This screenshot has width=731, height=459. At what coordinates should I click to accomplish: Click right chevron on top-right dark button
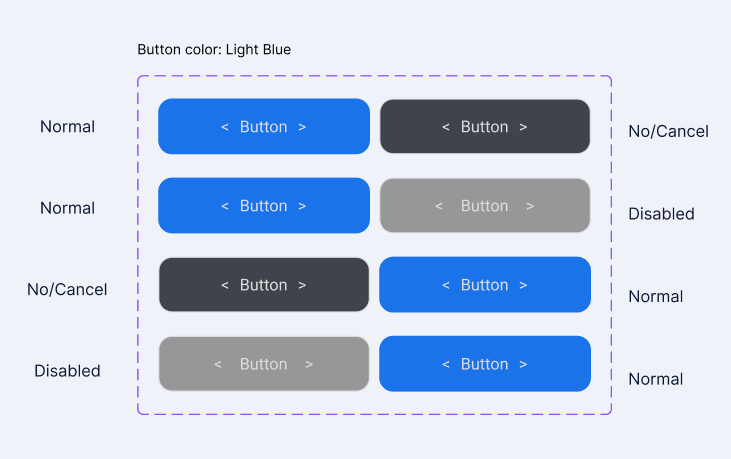click(x=523, y=127)
